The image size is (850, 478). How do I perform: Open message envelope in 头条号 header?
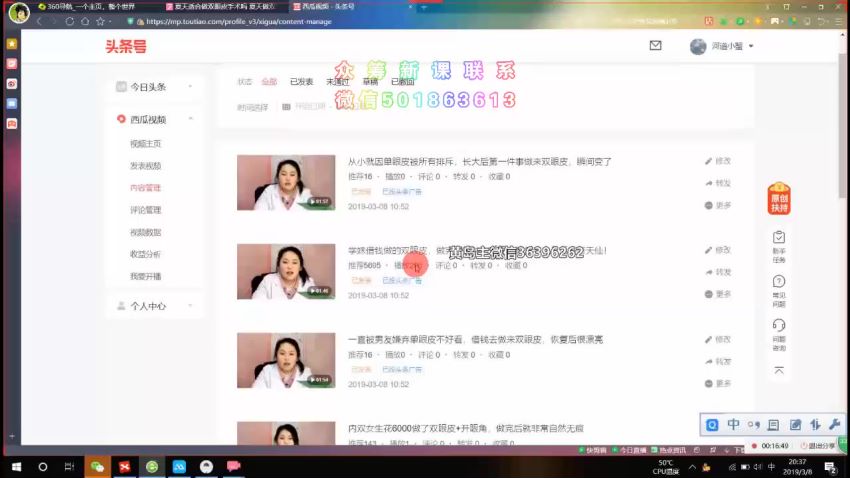655,46
